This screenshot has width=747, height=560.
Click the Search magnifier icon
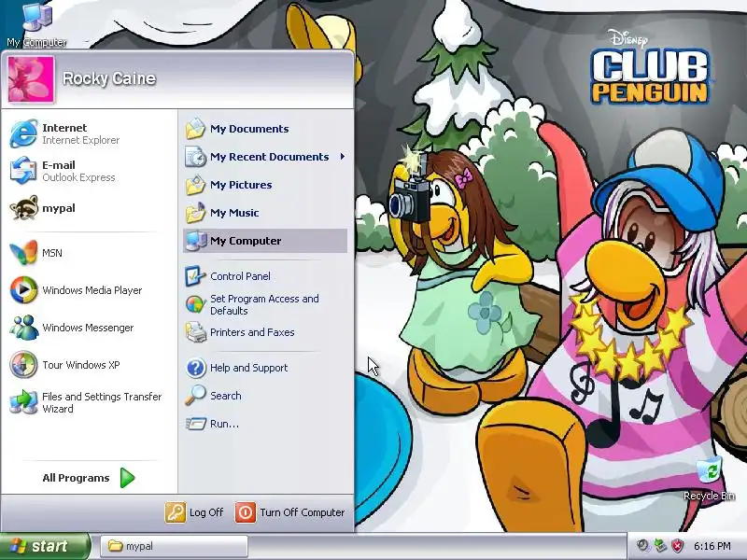pos(195,395)
